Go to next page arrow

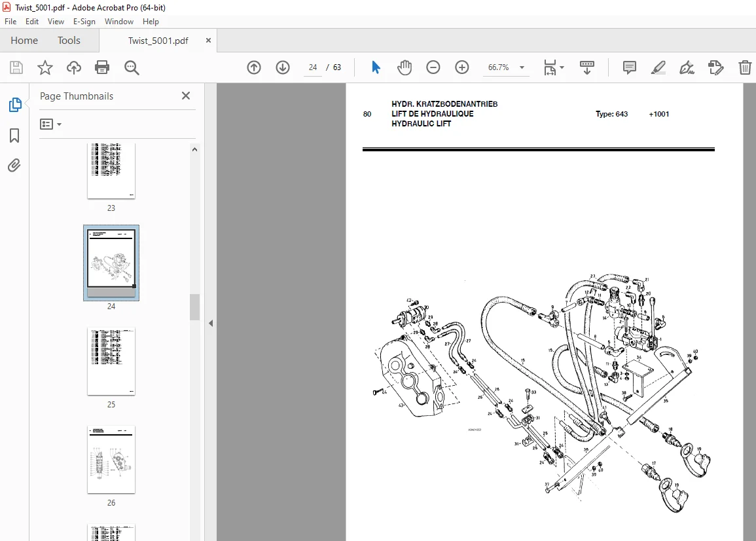[283, 67]
